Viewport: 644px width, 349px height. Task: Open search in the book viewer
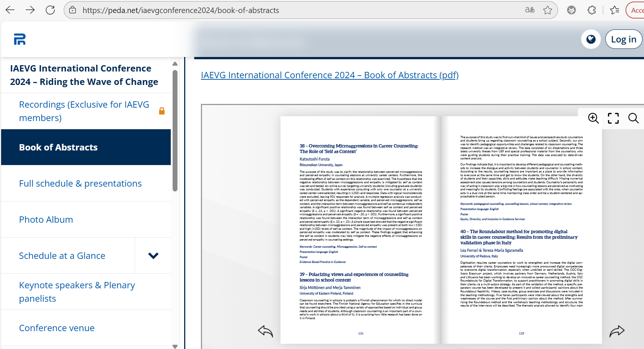point(633,118)
